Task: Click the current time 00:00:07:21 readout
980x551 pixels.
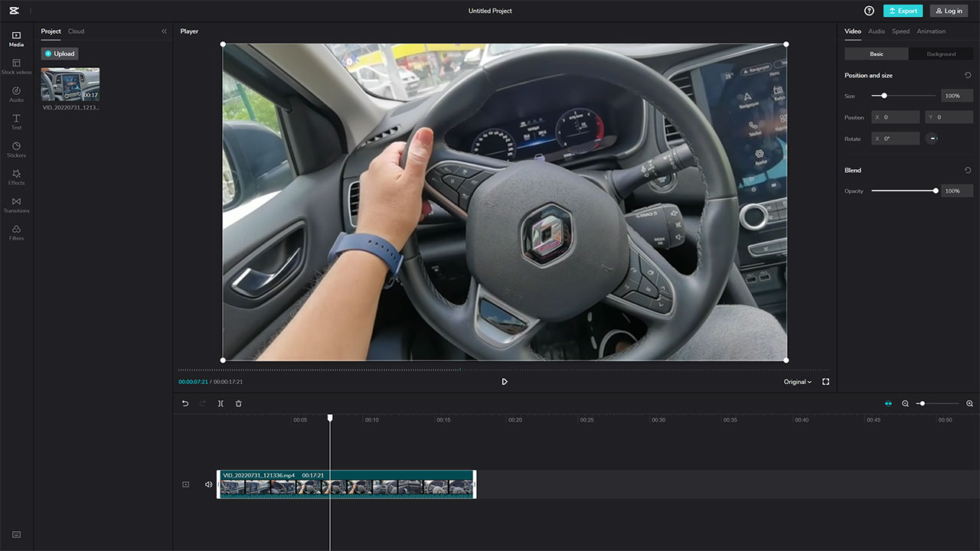Action: tap(193, 381)
